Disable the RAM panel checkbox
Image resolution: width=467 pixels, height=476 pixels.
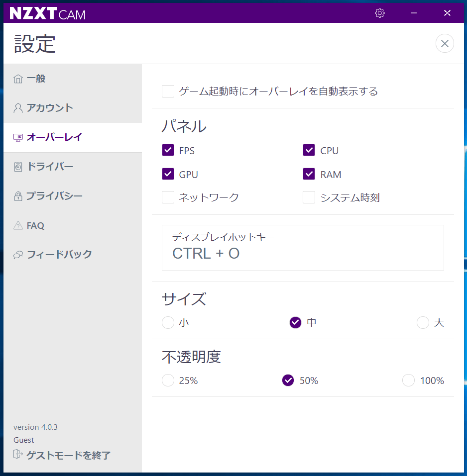(309, 174)
